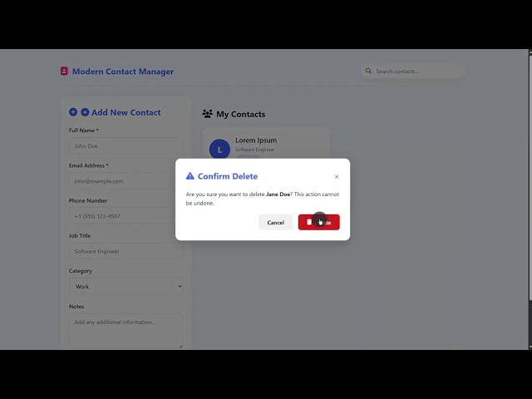The image size is (532, 399).
Task: Cancel the delete confirmation dialog
Action: pyautogui.click(x=275, y=222)
